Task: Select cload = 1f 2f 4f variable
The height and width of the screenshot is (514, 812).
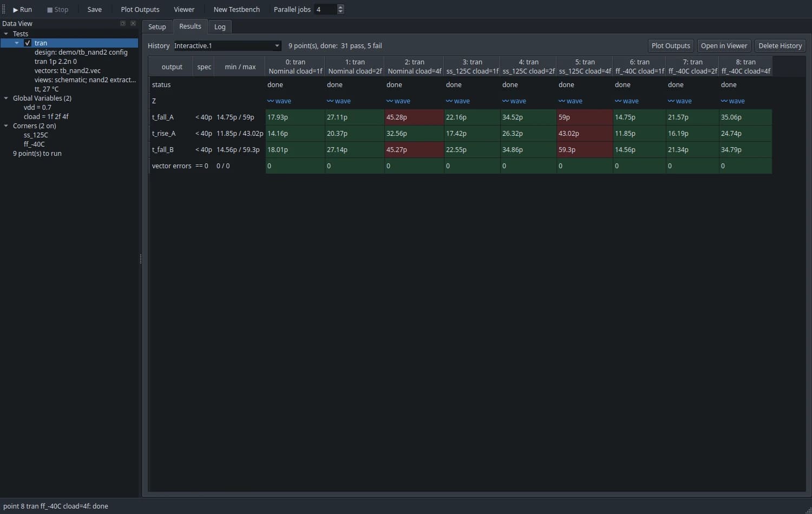Action: click(46, 117)
